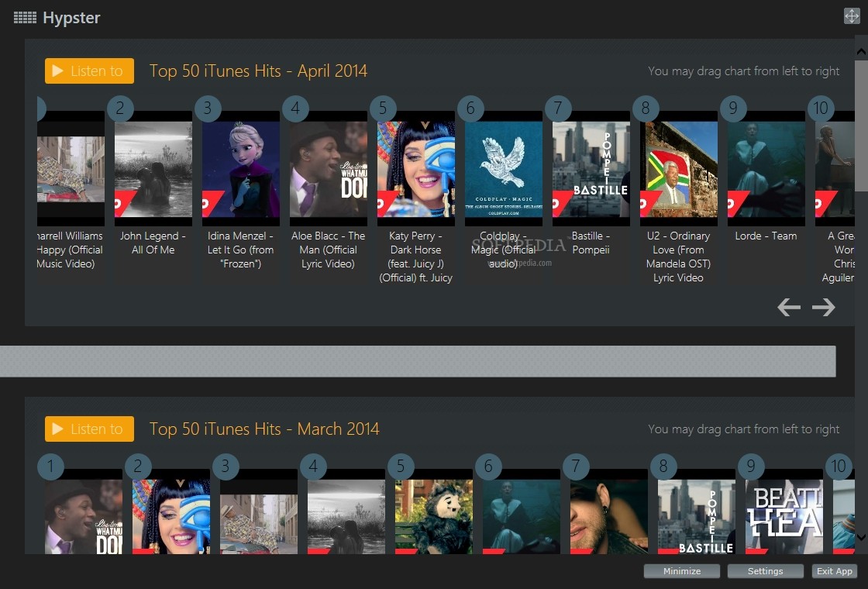Play Aloe Blacc The Man thumbnail
868x589 pixels.
tap(329, 169)
